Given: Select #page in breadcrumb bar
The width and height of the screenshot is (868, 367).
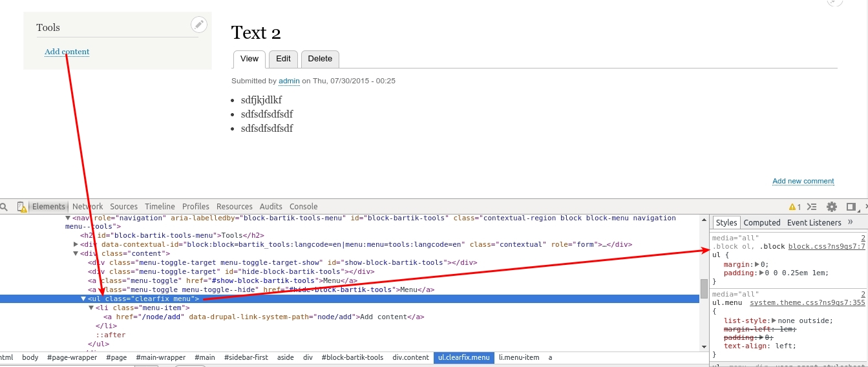Looking at the screenshot, I should click(x=117, y=357).
